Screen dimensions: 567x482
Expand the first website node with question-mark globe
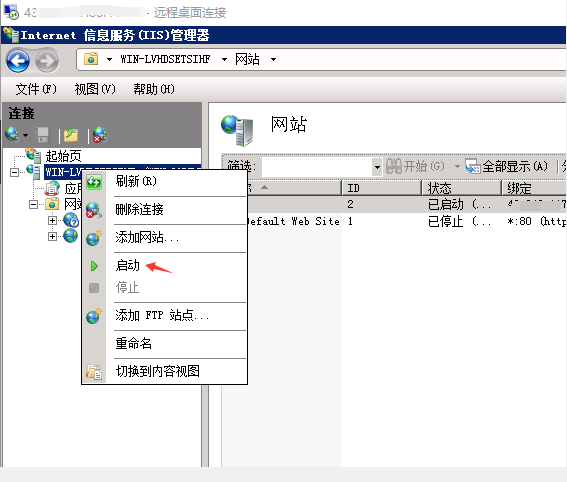coord(52,220)
